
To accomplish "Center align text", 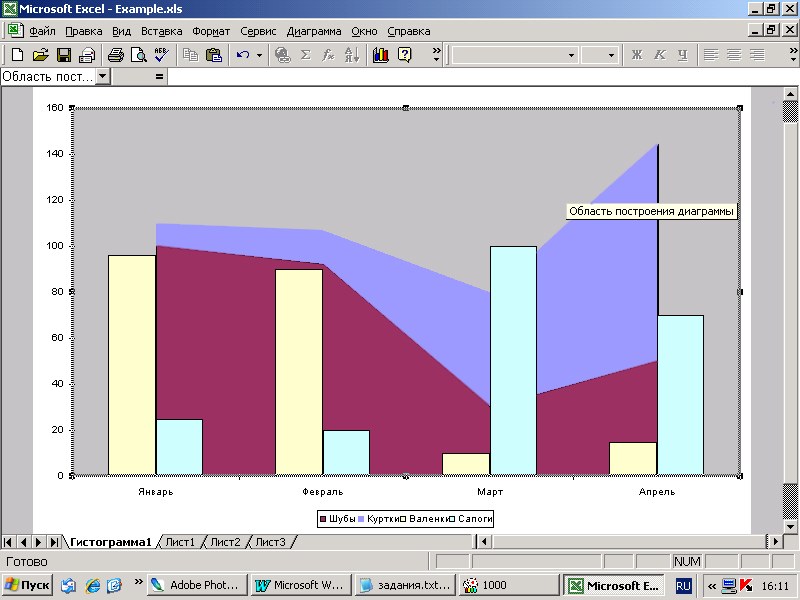I will point(734,55).
